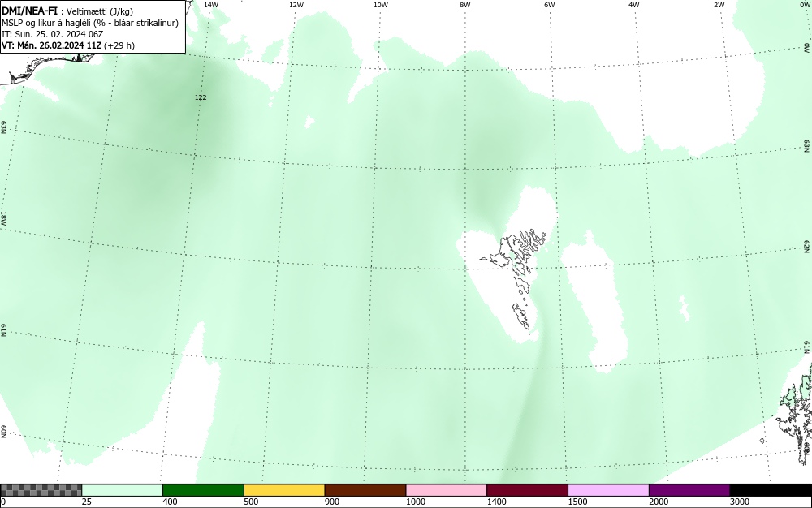
Task: Select the lavender 1500–2000 legend swatch
Action: coord(608,490)
